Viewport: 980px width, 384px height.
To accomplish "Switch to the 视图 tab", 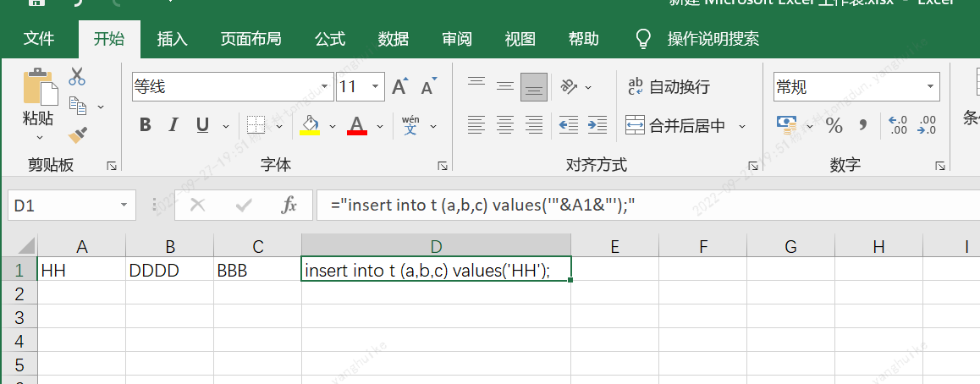I will (x=520, y=39).
